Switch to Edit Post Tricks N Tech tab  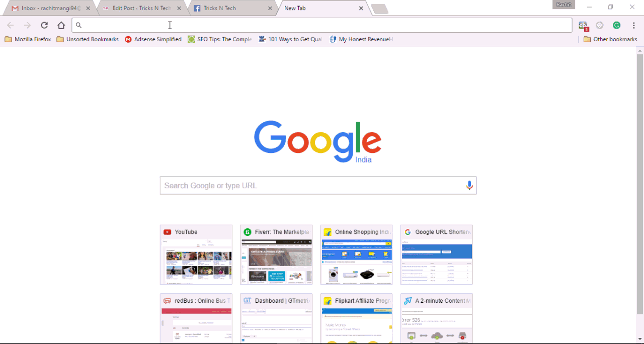point(141,8)
